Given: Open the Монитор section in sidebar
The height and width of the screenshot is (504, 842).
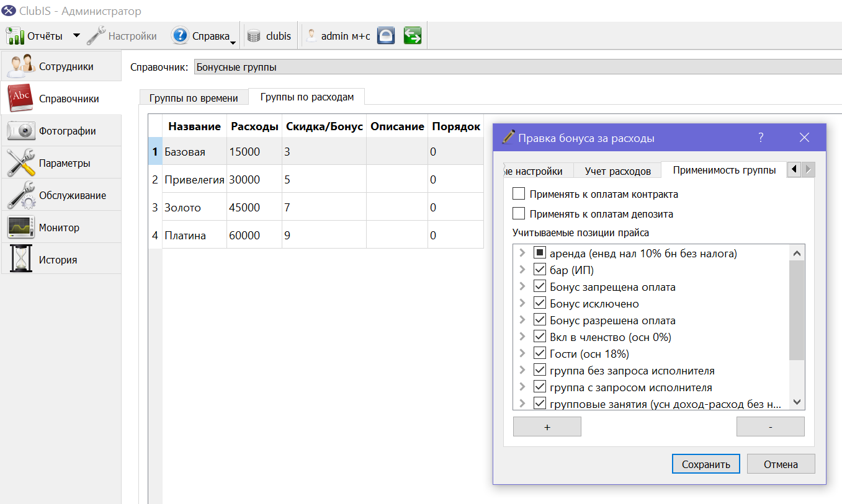Looking at the screenshot, I should 61,228.
